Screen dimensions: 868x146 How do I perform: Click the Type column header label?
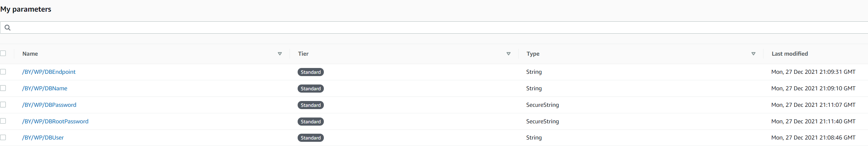tap(533, 54)
